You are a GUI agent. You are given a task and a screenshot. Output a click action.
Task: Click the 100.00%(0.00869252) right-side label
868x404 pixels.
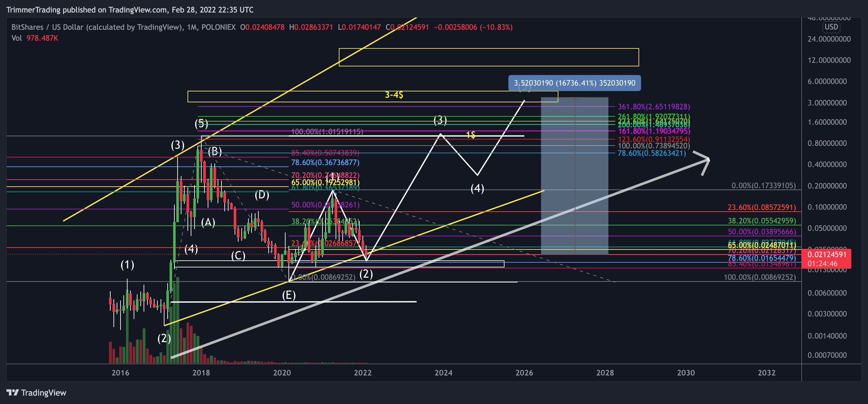coord(760,277)
